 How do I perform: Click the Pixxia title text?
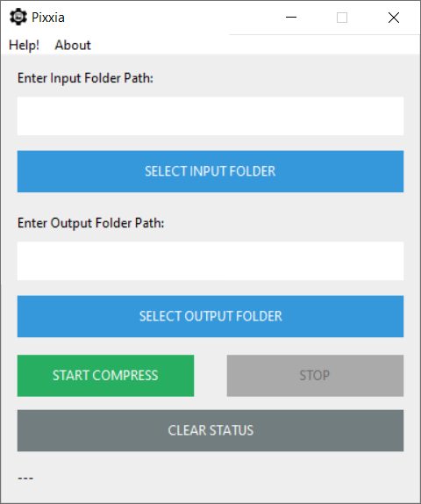point(48,18)
